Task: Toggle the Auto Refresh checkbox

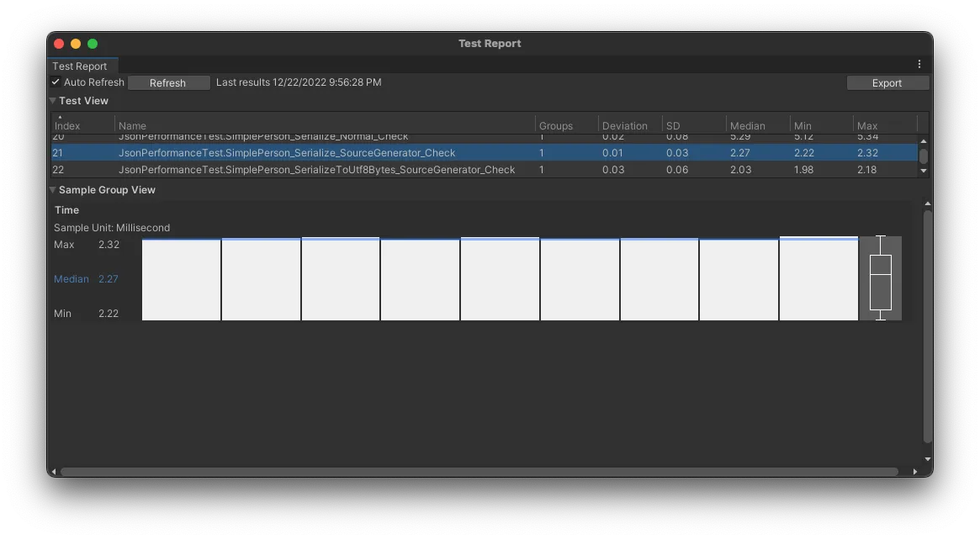Action: (56, 82)
